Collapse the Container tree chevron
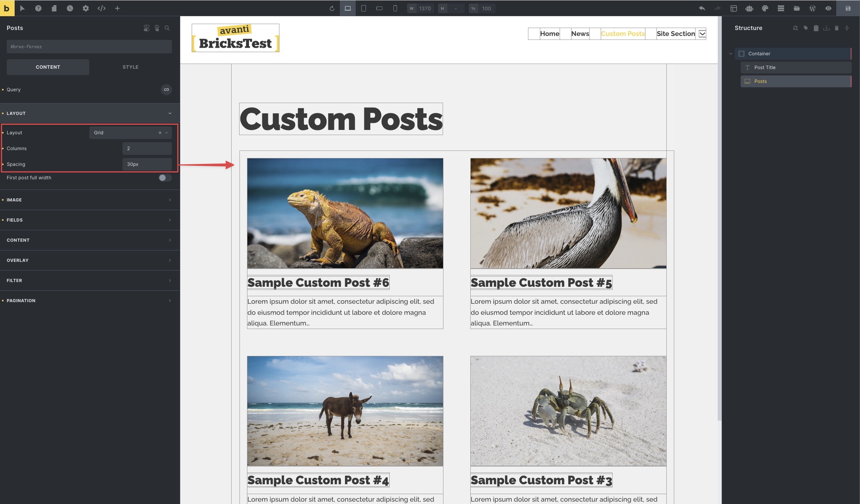This screenshot has height=504, width=860. pyautogui.click(x=731, y=54)
